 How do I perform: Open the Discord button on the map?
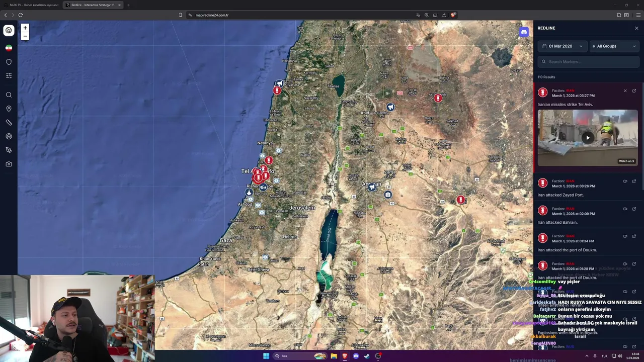(524, 32)
